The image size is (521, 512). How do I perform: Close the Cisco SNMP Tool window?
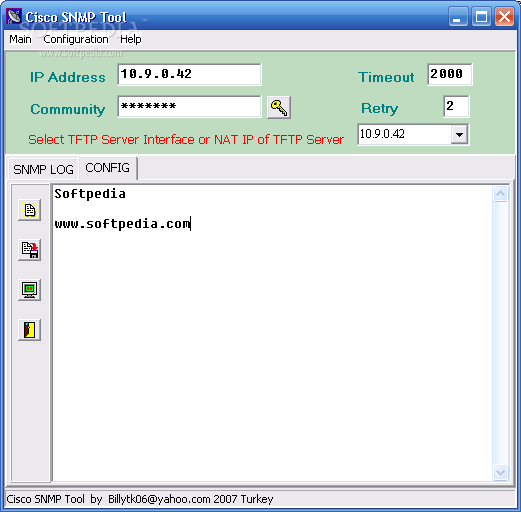pos(504,17)
